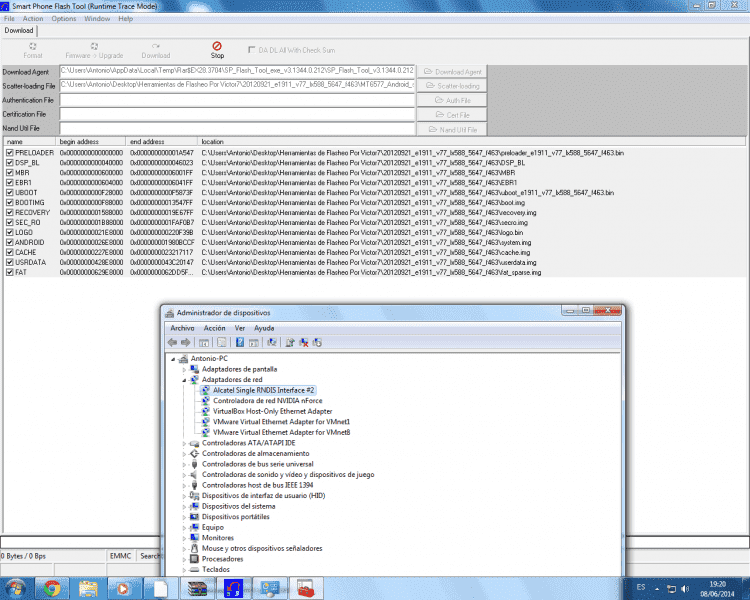
Task: Uncheck the FAT partition checkbox
Action: 10,272
